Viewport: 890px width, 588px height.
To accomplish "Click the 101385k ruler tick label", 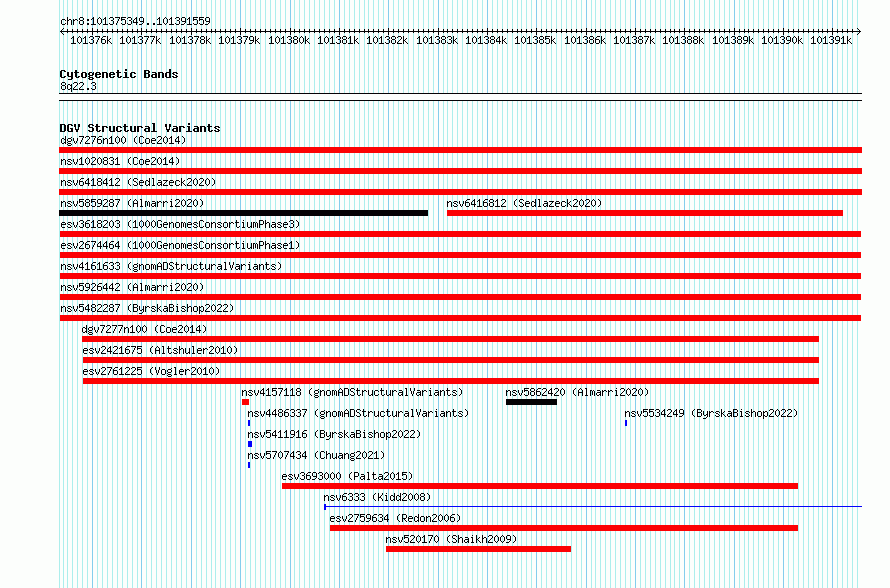I will [x=535, y=40].
